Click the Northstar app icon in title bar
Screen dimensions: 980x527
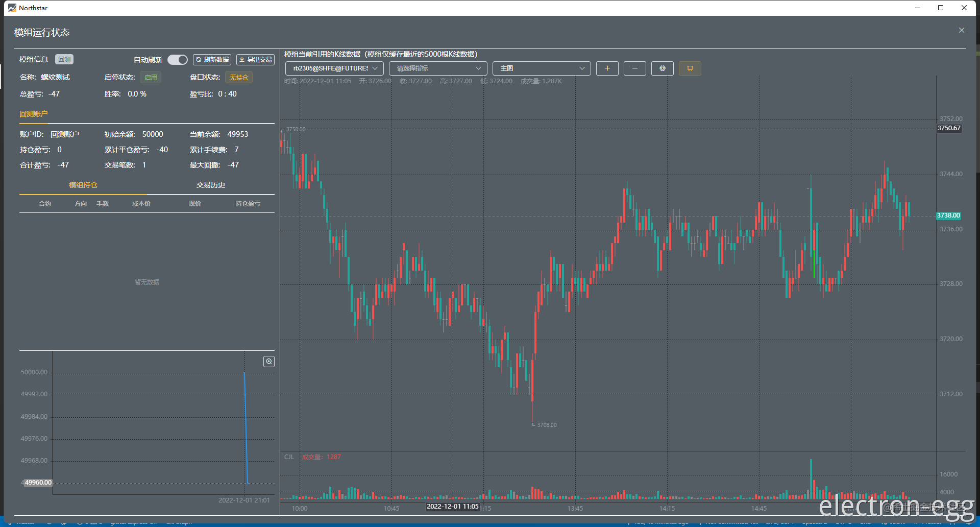tap(12, 8)
